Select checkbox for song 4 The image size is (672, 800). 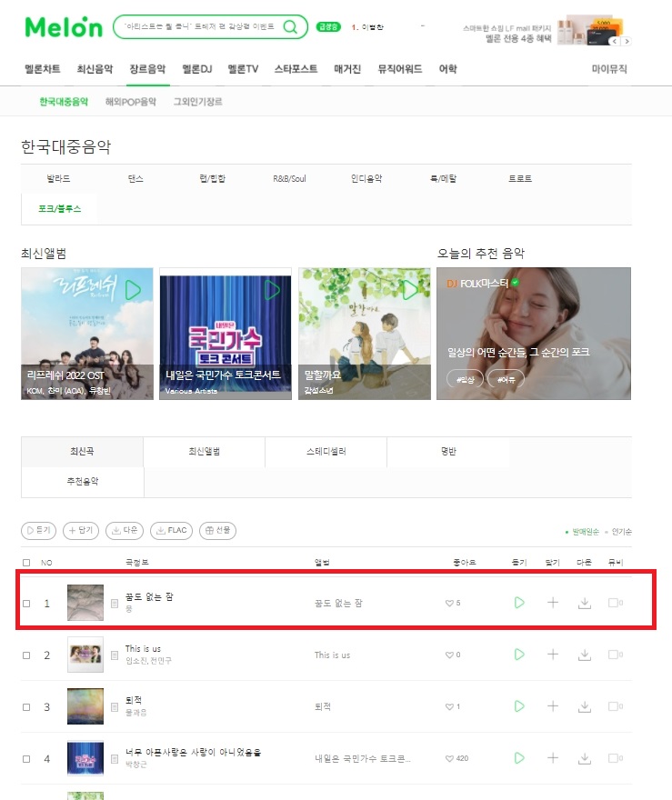coord(26,759)
